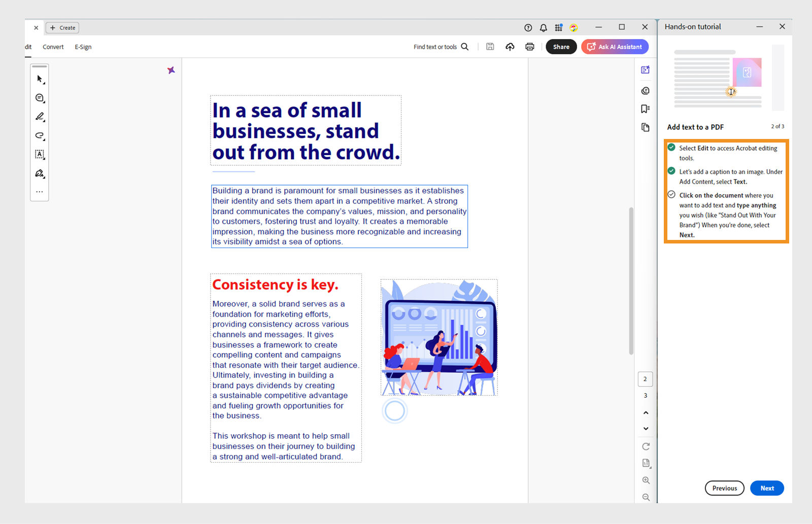Click the Create new tab button
The image size is (812, 524).
point(62,27)
